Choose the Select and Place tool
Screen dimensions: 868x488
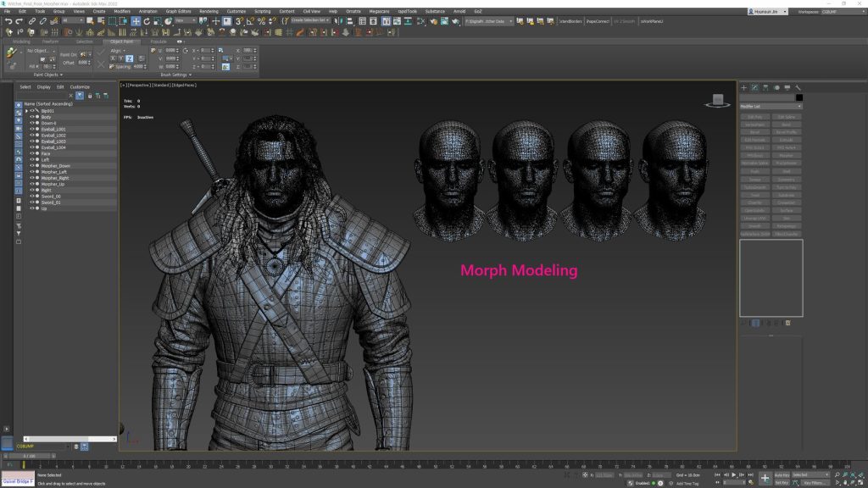169,21
